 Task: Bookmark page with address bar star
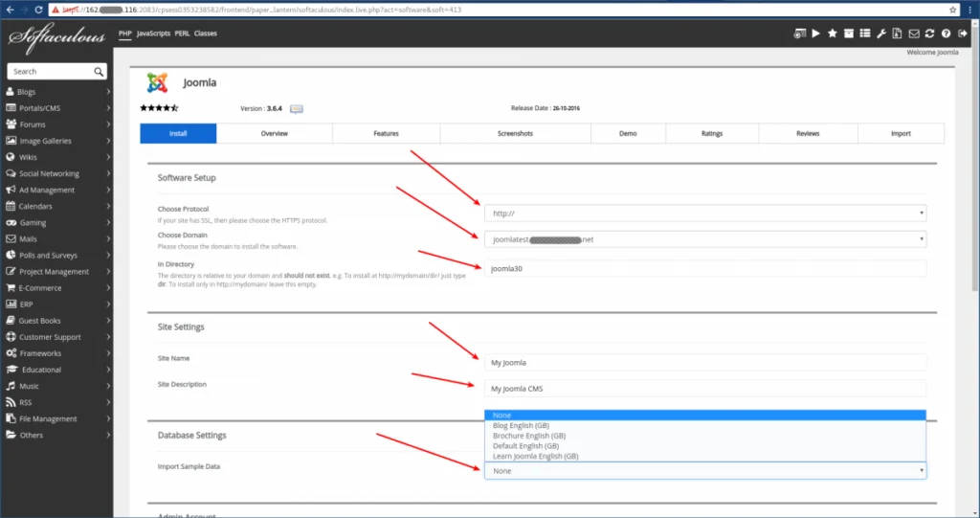[952, 10]
